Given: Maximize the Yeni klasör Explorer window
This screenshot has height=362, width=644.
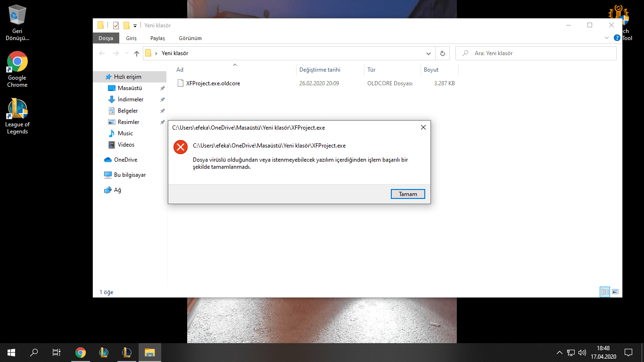Looking at the screenshot, I should (590, 25).
